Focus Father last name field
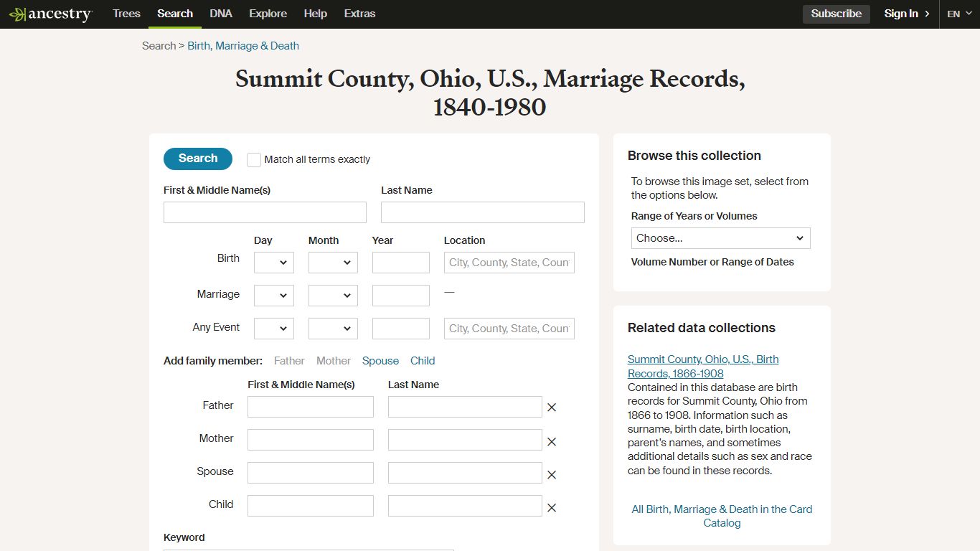This screenshot has width=980, height=551. click(x=465, y=407)
